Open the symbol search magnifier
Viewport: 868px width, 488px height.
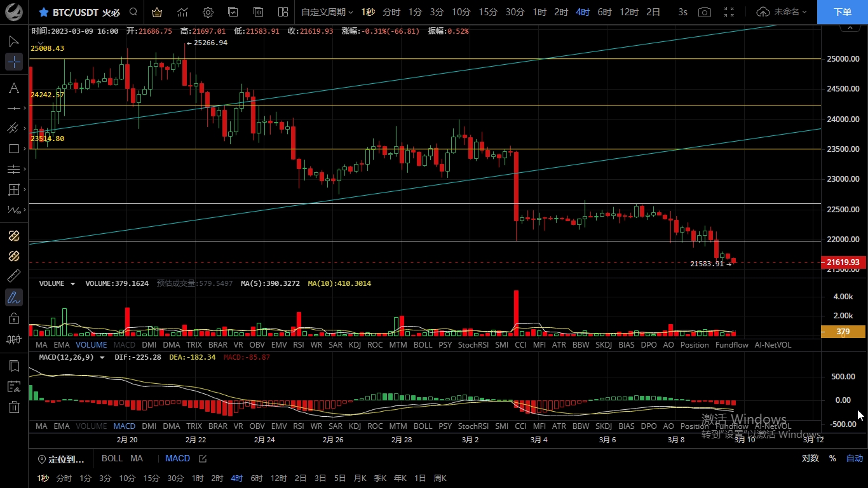tap(133, 12)
